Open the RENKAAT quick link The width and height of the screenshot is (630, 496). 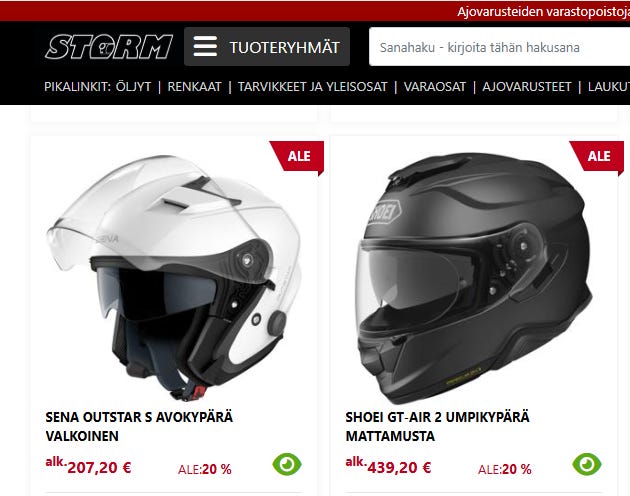(194, 87)
